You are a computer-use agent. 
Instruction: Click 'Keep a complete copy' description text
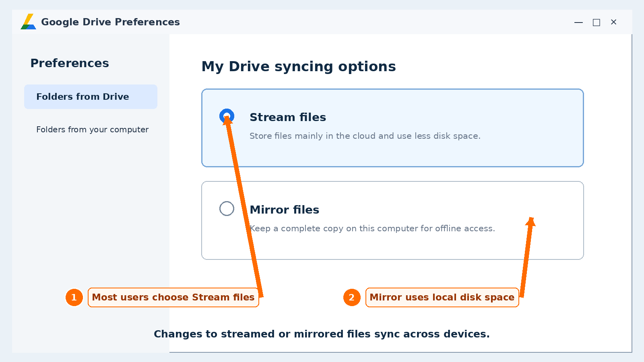coord(372,228)
